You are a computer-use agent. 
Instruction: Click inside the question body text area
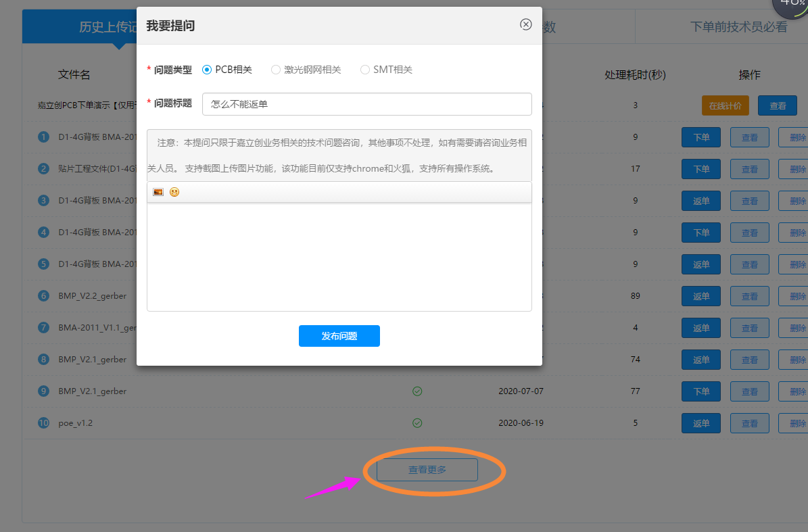pyautogui.click(x=339, y=256)
